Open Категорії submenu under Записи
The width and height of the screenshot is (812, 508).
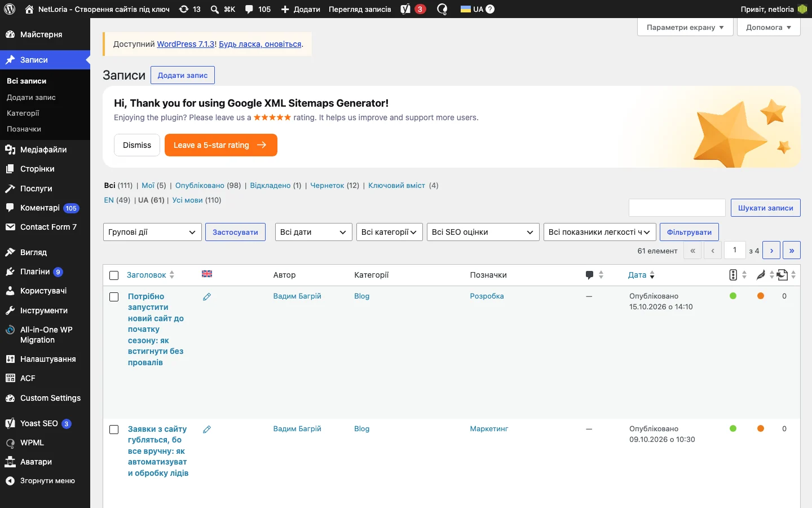23,113
